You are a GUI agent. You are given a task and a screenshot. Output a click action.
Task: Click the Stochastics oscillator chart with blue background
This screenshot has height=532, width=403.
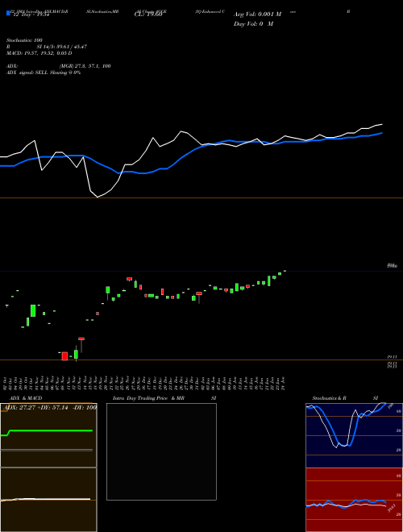point(354,435)
